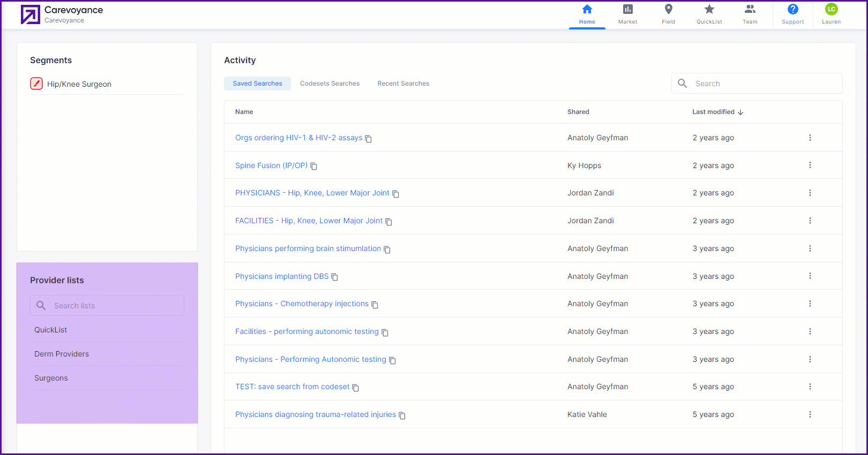Copy icon beside Physicians - Chemotherapy injections

[375, 305]
